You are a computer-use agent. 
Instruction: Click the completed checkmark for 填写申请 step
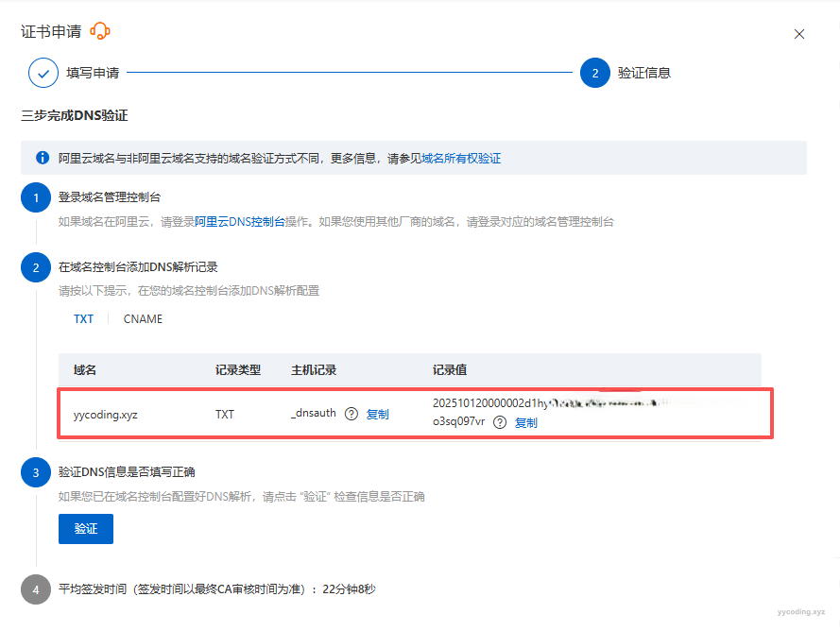click(x=43, y=73)
